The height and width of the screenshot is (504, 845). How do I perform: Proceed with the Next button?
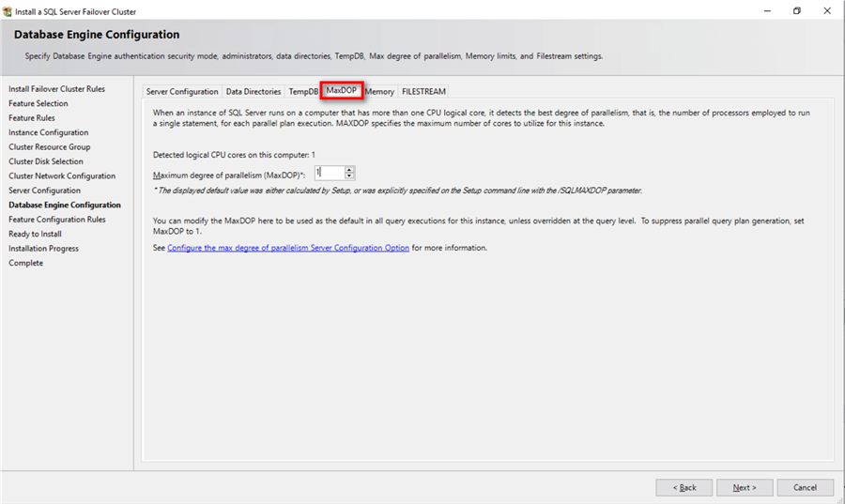tap(745, 487)
